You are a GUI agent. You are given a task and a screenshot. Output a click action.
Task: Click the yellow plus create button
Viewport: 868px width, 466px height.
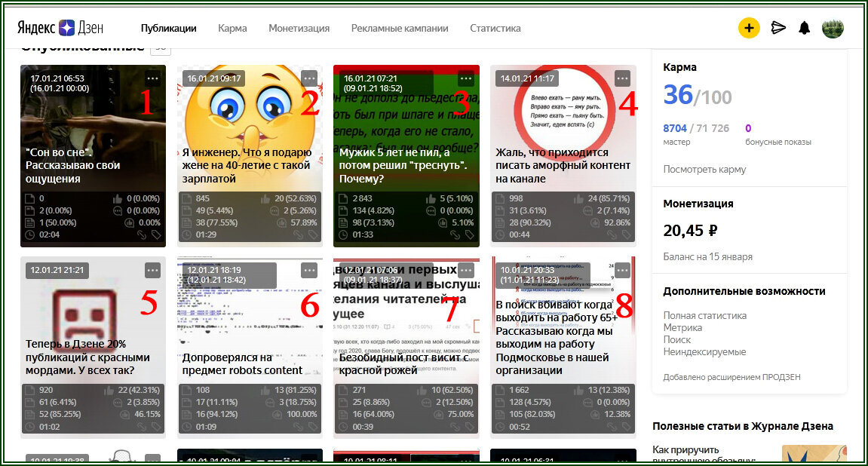coord(748,28)
